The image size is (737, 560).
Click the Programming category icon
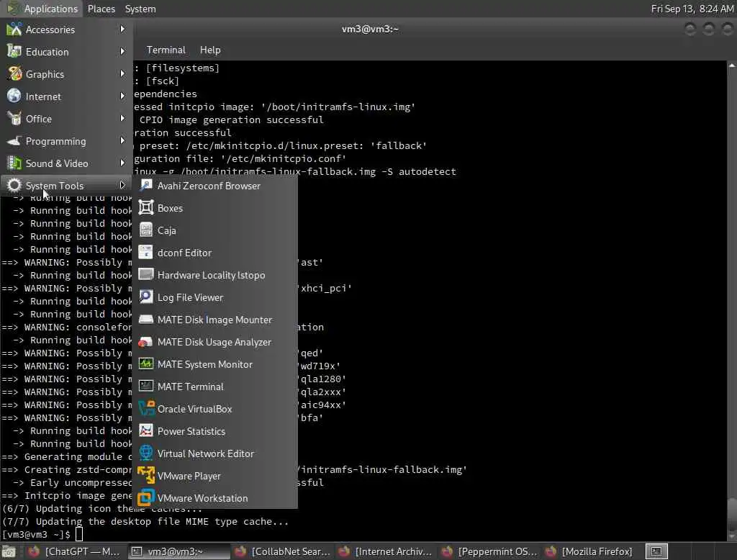[14, 140]
